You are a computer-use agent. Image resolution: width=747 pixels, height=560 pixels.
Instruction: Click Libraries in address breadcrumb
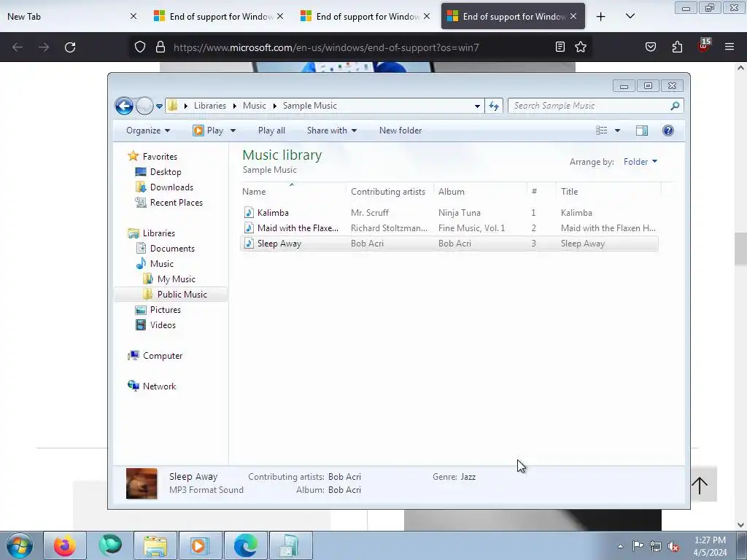(x=209, y=106)
